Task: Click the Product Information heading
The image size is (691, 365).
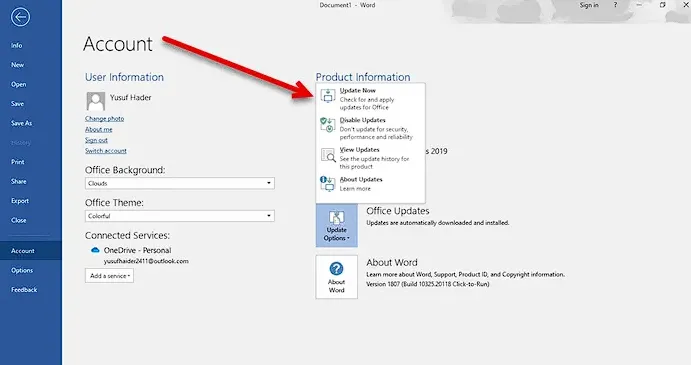Action: click(363, 77)
